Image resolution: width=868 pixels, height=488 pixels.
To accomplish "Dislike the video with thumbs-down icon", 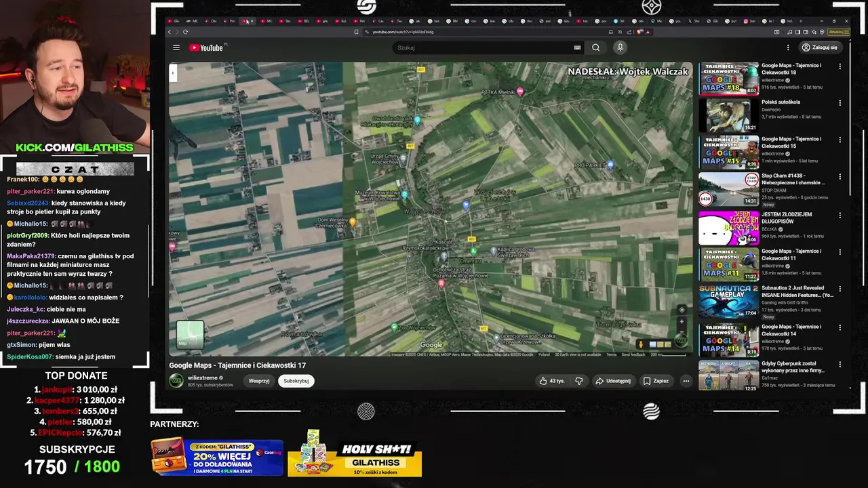I will tap(579, 381).
